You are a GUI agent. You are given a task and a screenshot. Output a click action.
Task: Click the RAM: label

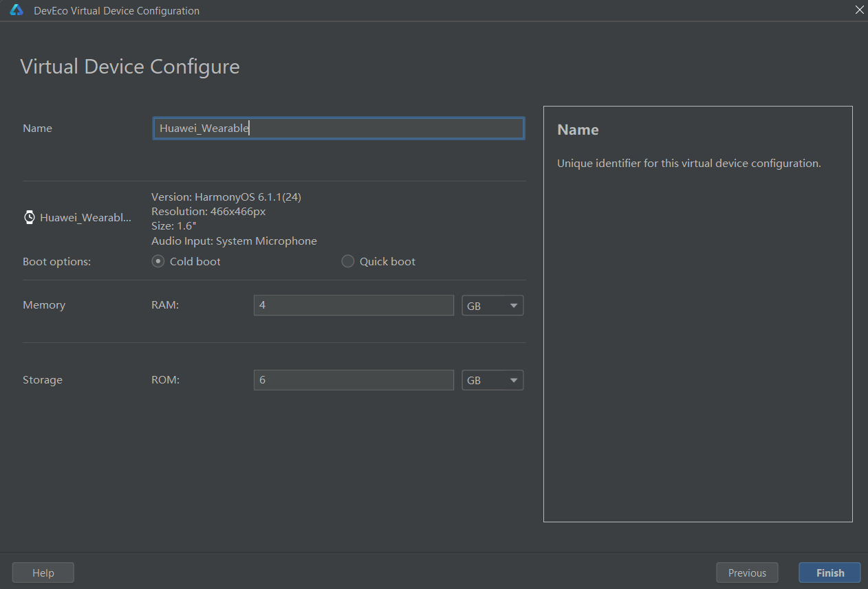(165, 305)
